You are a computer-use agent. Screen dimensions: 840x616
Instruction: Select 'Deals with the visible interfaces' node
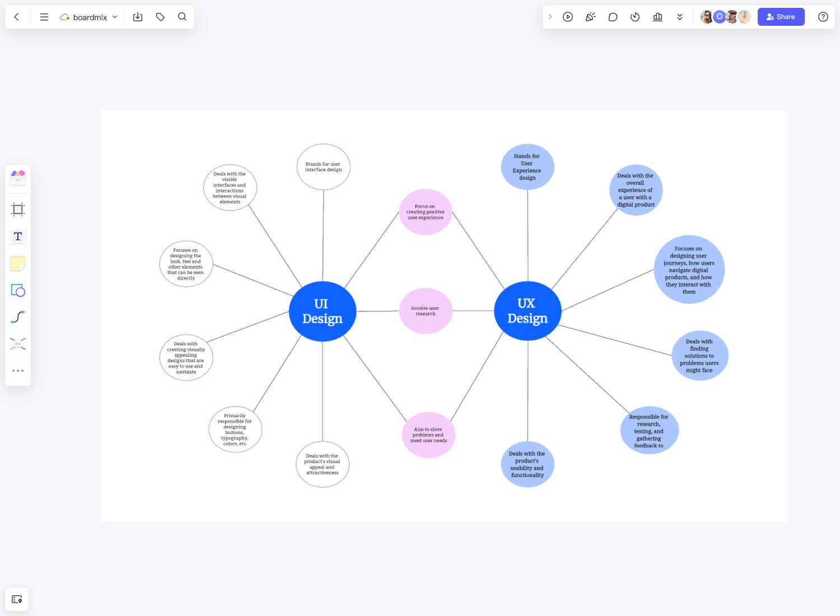230,188
